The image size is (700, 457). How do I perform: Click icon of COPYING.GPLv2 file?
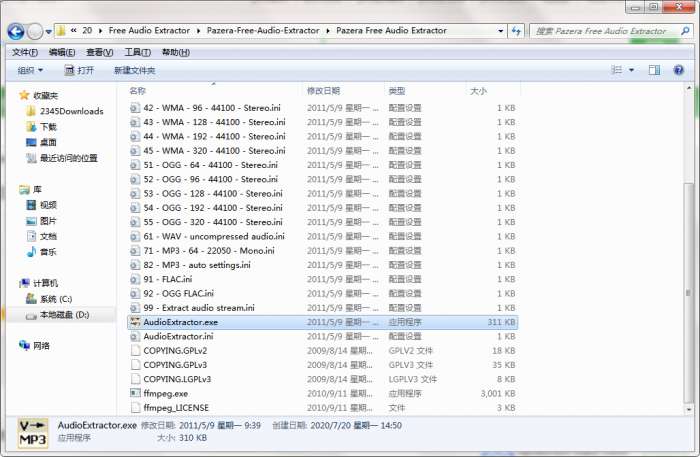pos(135,350)
